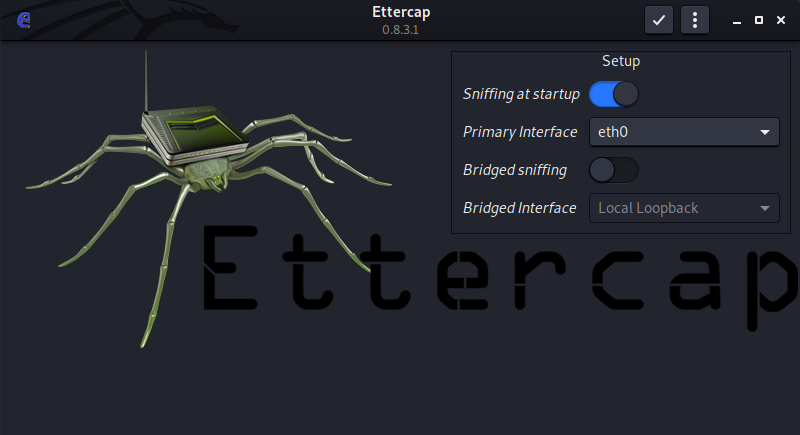Maximize the Ettercap window

click(759, 20)
